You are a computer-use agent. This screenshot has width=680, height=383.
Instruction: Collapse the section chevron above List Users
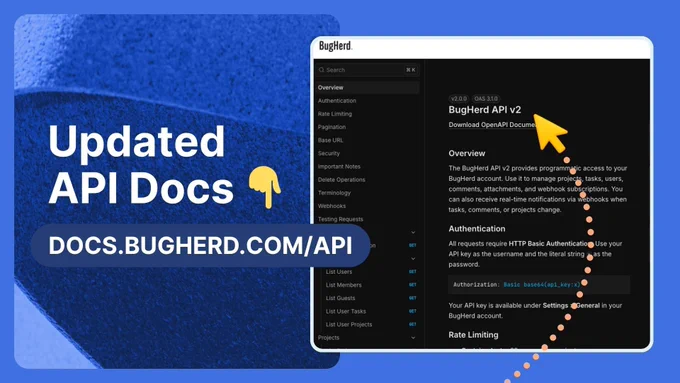tap(413, 259)
